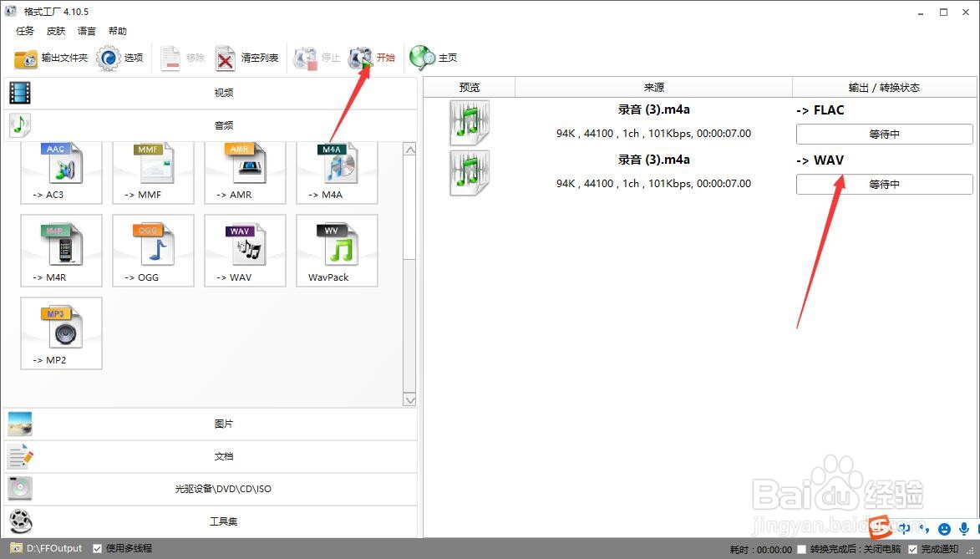Select the 录音 (3).m4a filename in WAV row
This screenshot has height=559, width=980.
coord(653,160)
